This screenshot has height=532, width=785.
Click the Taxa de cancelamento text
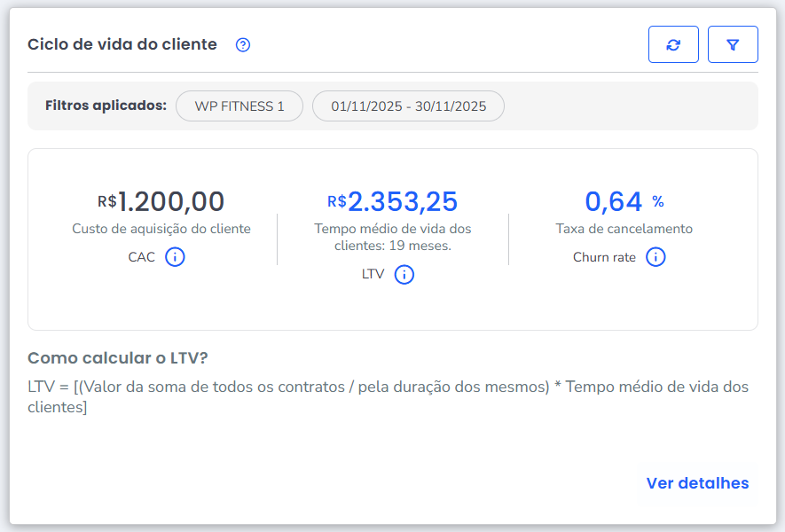coord(624,229)
